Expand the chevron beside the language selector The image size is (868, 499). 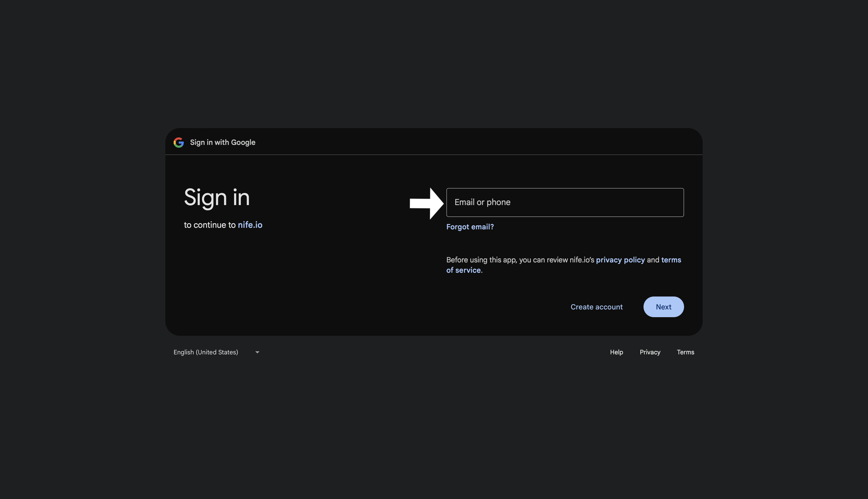click(x=257, y=352)
